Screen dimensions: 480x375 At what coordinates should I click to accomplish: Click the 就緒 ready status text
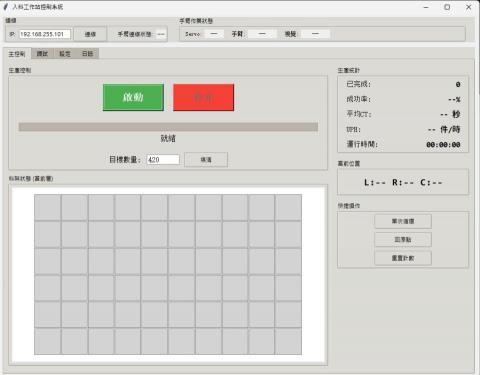pyautogui.click(x=168, y=138)
